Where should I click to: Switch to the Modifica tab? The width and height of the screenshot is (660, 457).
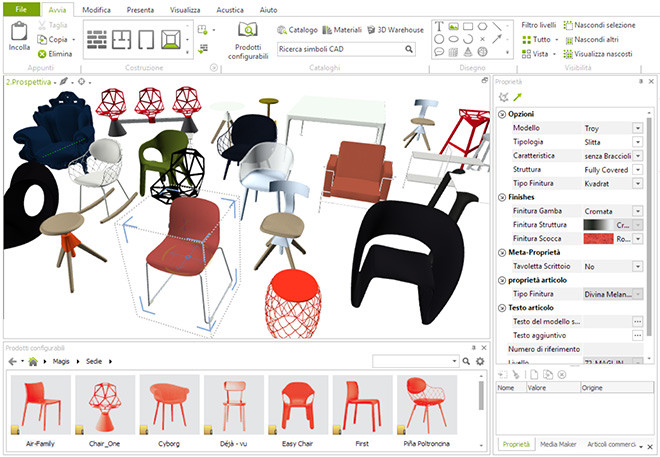tap(96, 10)
